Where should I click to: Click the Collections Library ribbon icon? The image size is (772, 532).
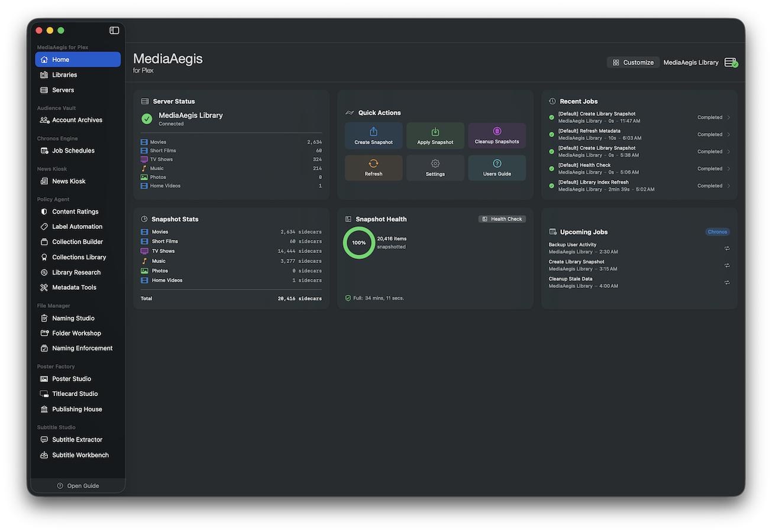point(44,257)
